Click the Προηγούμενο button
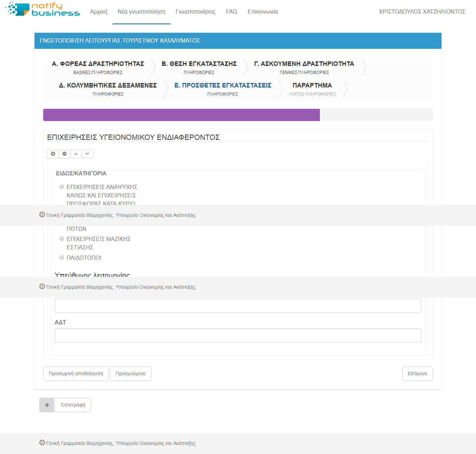 [131, 373]
